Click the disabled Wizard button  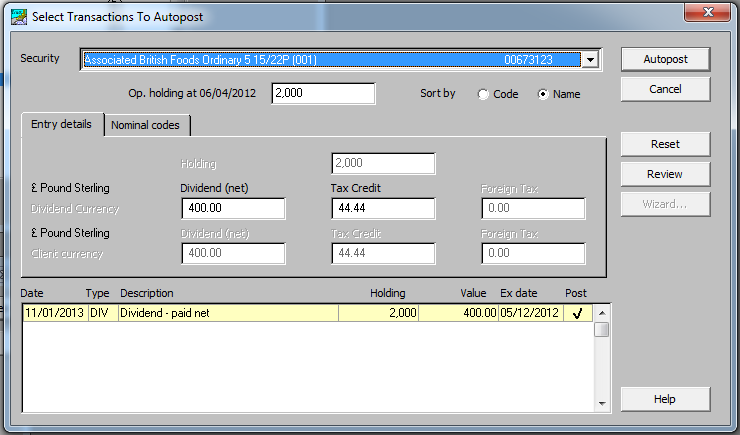tap(665, 204)
